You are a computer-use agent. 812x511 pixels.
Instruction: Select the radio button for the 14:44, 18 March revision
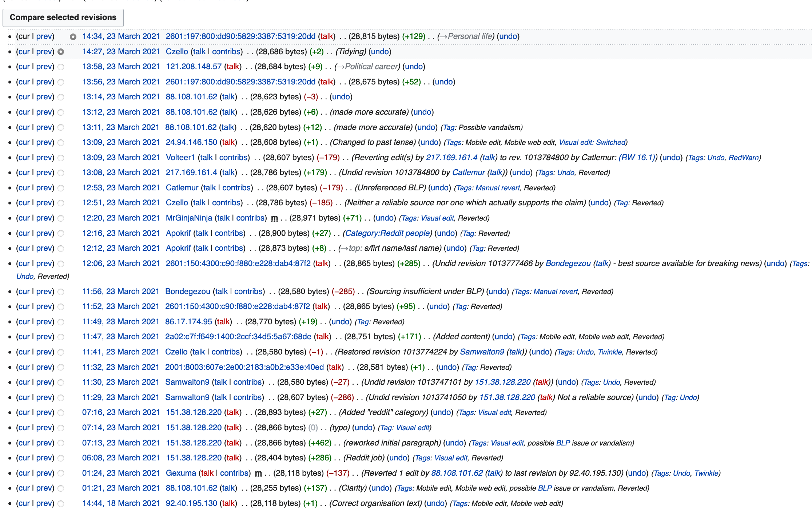pos(61,504)
